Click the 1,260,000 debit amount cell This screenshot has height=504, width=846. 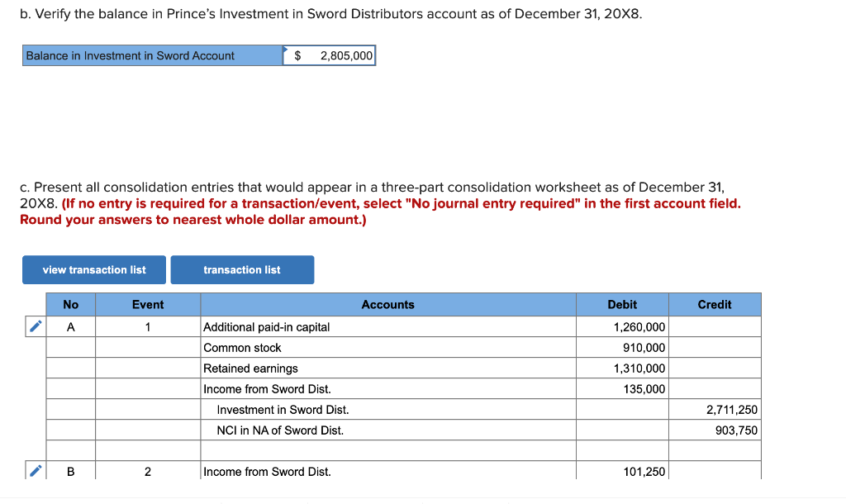pos(622,326)
